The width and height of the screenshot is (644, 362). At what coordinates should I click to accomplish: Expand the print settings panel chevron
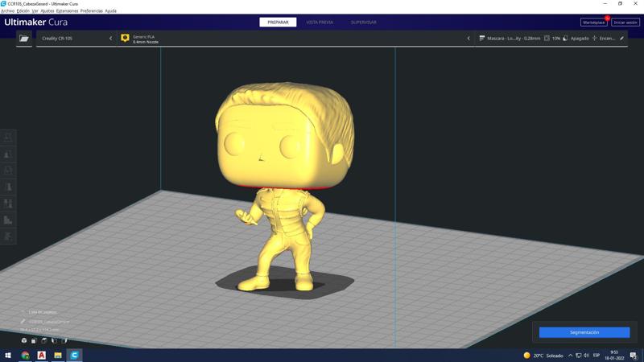click(x=469, y=38)
